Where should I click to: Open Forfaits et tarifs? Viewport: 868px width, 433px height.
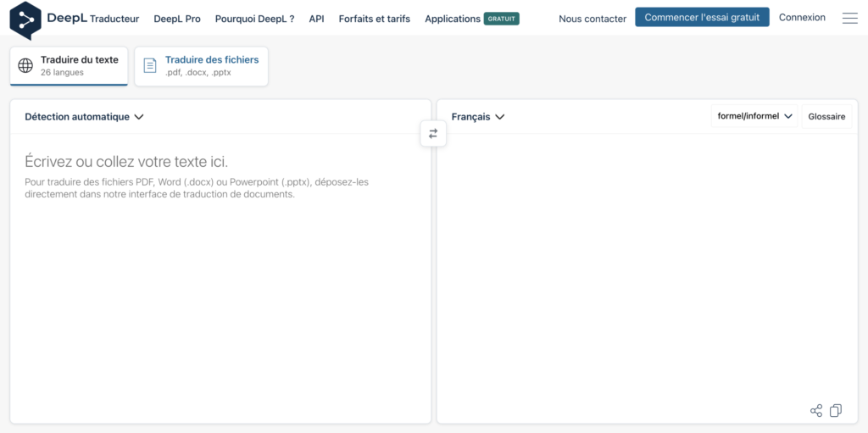(x=374, y=19)
